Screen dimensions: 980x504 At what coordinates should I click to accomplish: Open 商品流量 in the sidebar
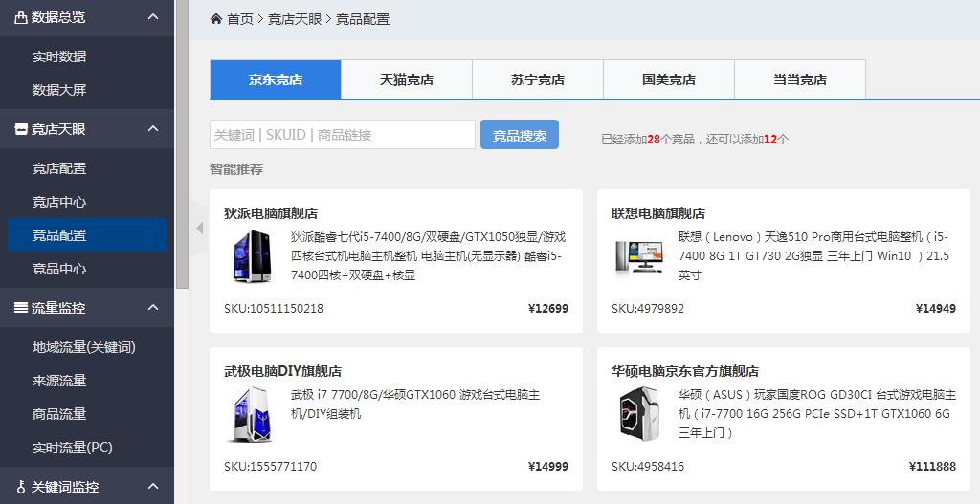coord(59,414)
